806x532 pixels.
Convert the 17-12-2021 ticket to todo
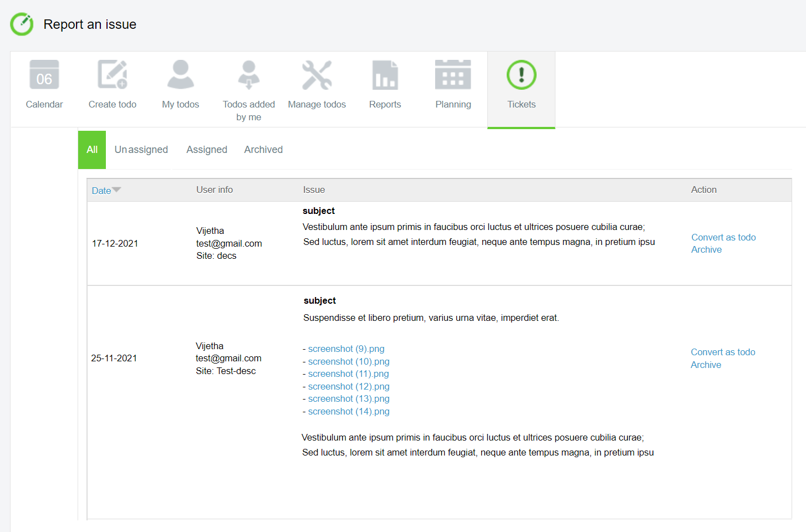pyautogui.click(x=723, y=237)
